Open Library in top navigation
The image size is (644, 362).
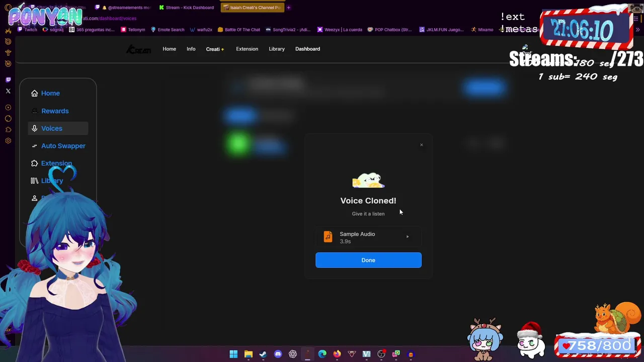pyautogui.click(x=277, y=49)
